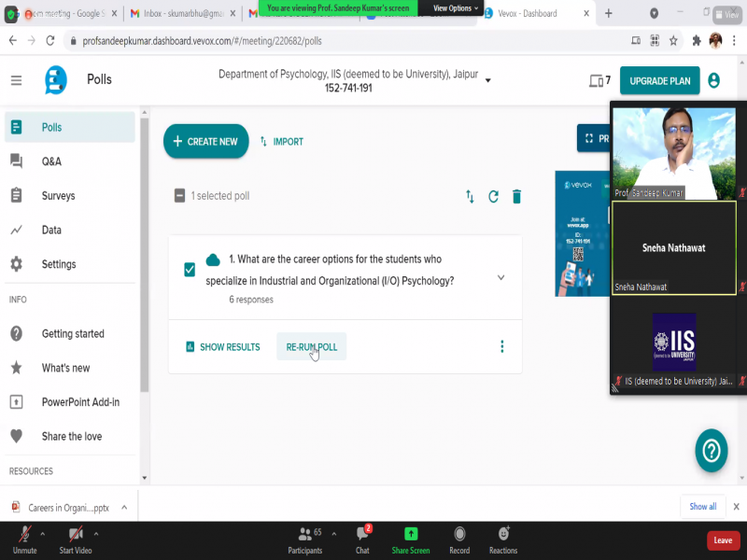Open Zoom Reactions in meeting toolbar
This screenshot has height=560, width=747.
(x=503, y=539)
